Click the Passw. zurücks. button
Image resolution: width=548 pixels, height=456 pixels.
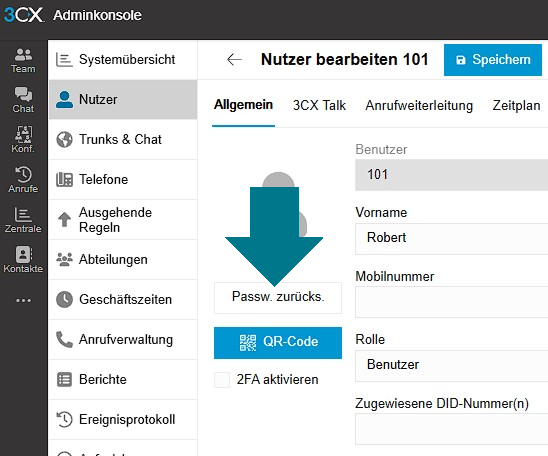(x=278, y=298)
